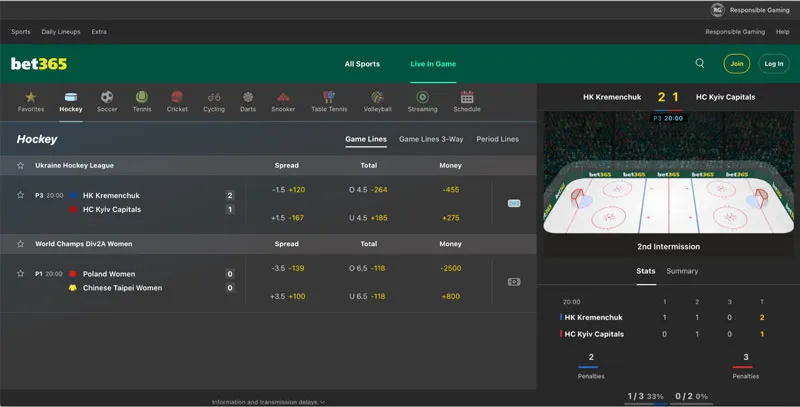Select the Game Lines tab
Screen dimensions: 800x407
[366, 139]
